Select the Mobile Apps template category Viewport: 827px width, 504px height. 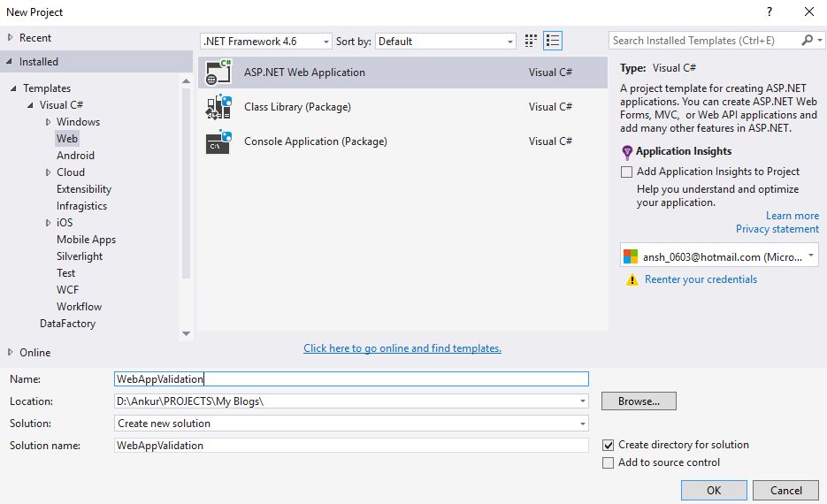pyautogui.click(x=86, y=240)
